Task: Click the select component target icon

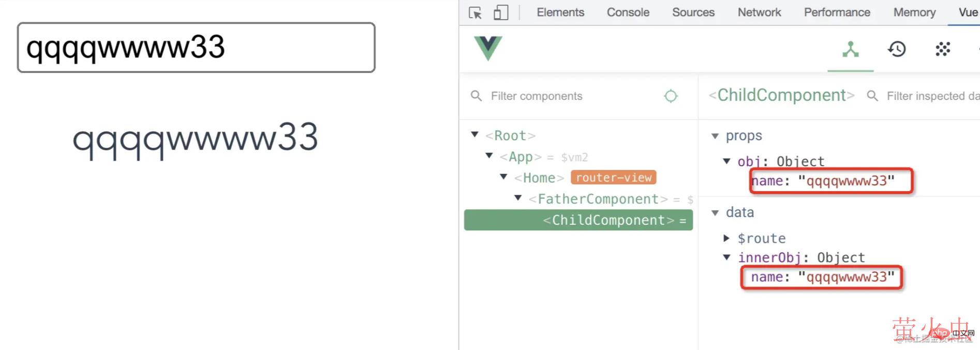Action: tap(671, 96)
